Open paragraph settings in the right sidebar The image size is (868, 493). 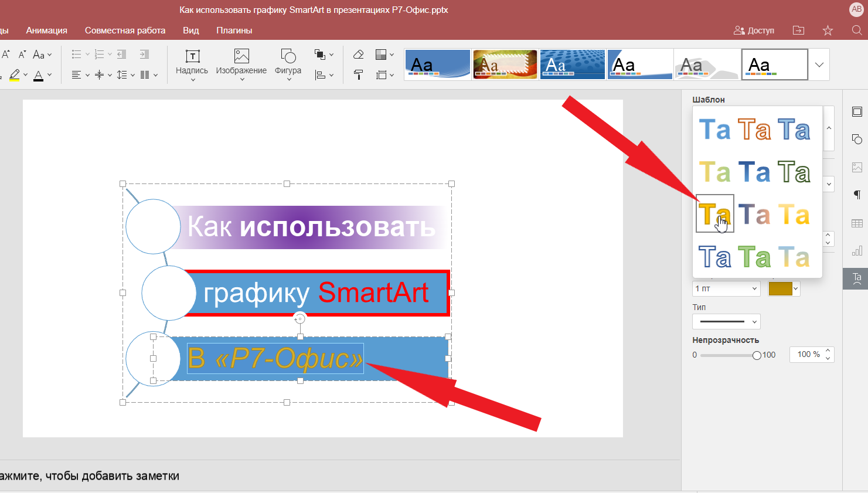tap(857, 195)
